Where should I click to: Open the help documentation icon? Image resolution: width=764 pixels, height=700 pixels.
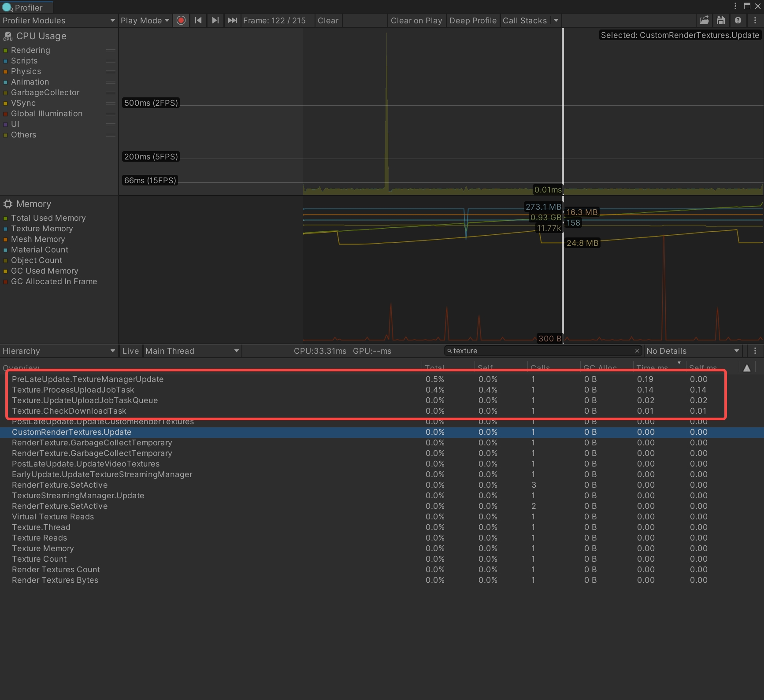pyautogui.click(x=738, y=21)
